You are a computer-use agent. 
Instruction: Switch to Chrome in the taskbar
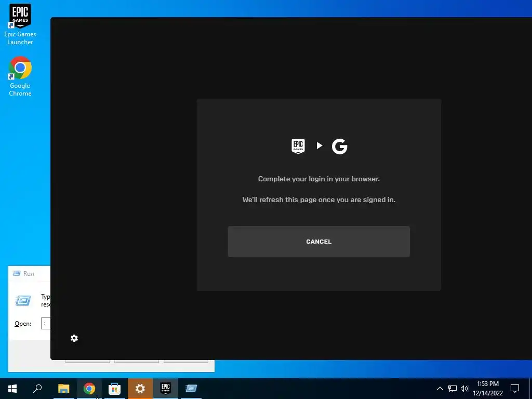tap(89, 389)
